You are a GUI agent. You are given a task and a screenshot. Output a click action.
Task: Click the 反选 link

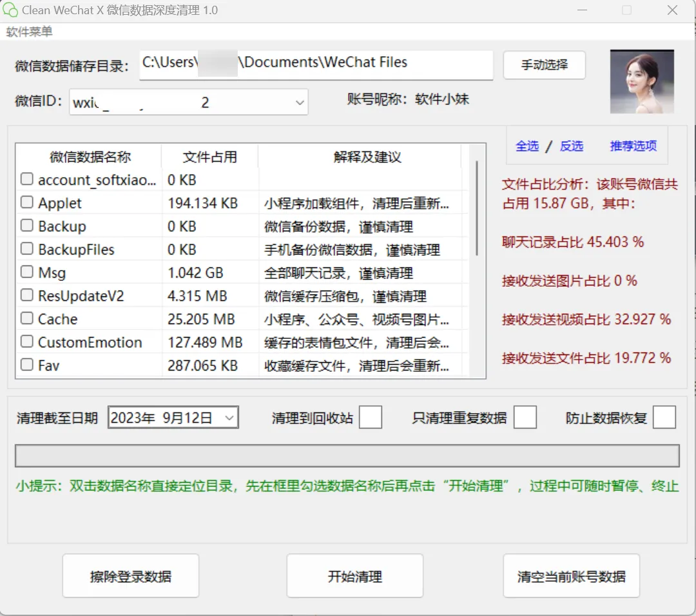pyautogui.click(x=571, y=146)
